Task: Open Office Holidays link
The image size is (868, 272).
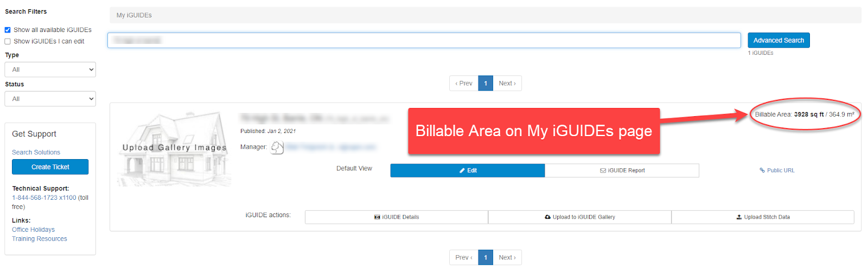Action: point(33,230)
